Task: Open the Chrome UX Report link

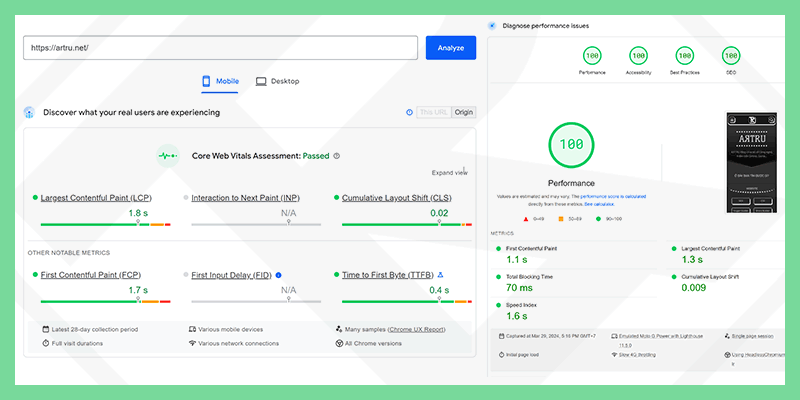Action: coord(416,330)
